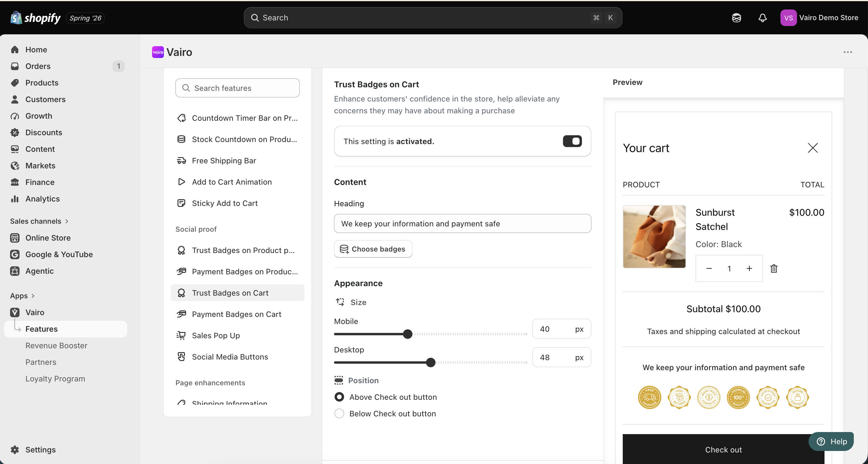The image size is (868, 464).
Task: Click the Desktop size slider handle
Action: [x=431, y=362]
